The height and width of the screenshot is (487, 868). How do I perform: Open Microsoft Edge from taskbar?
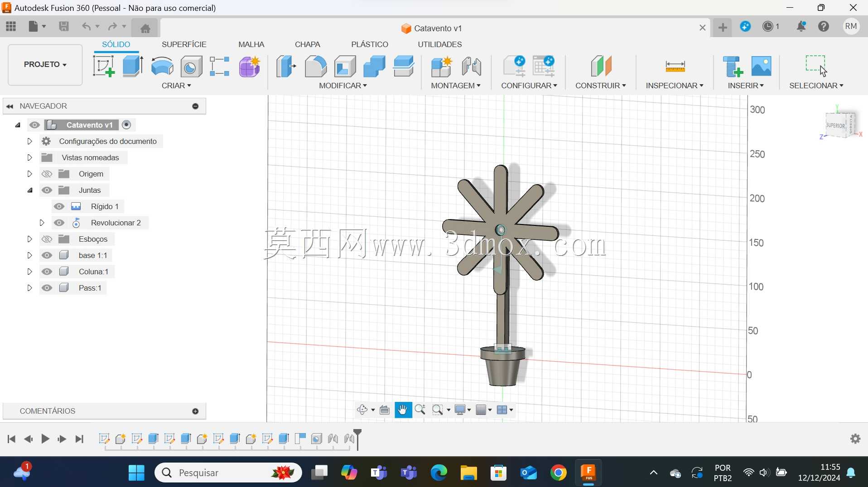439,473
